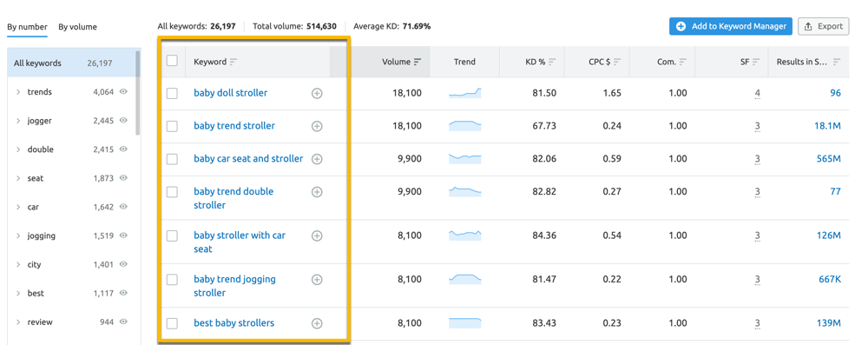
Task: Add 'baby trend jogging stroller' via plus icon
Action: 317,280
